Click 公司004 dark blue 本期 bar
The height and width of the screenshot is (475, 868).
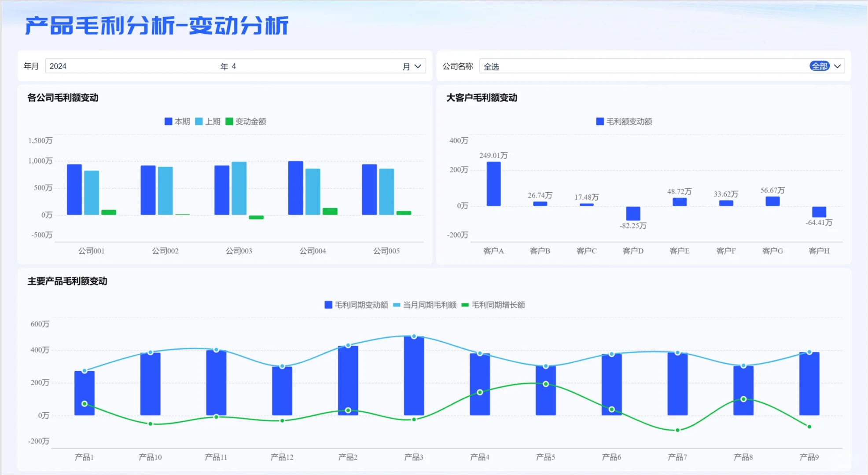coord(295,188)
